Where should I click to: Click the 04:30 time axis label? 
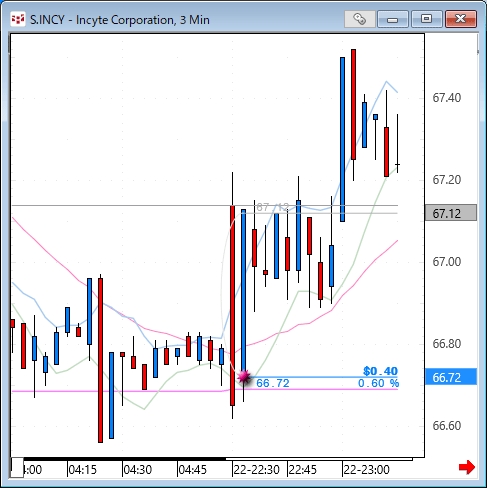click(137, 470)
